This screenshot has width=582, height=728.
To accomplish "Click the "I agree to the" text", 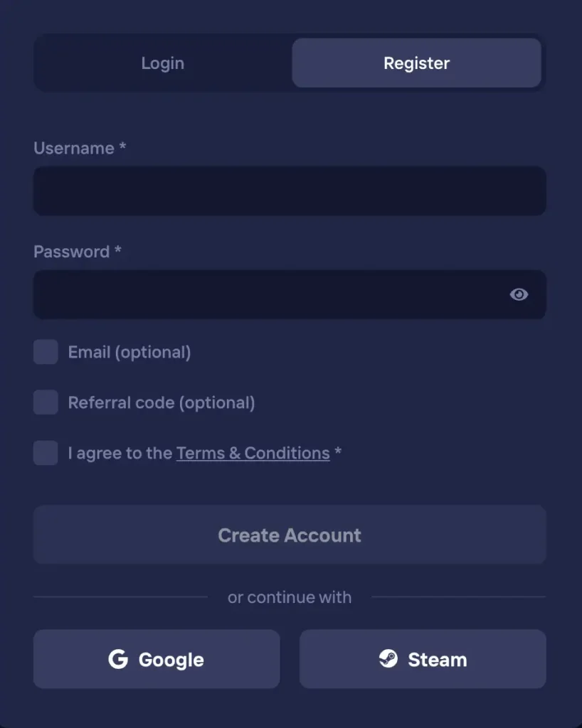I will [120, 453].
